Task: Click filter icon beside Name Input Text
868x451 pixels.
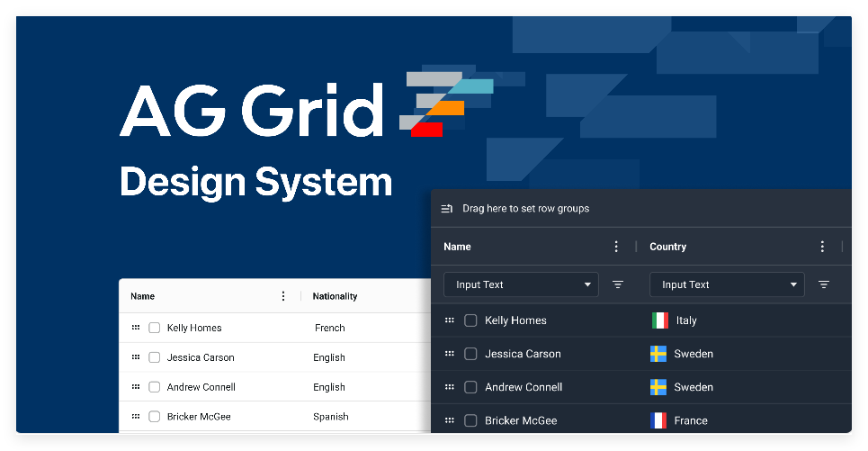Action: (618, 284)
